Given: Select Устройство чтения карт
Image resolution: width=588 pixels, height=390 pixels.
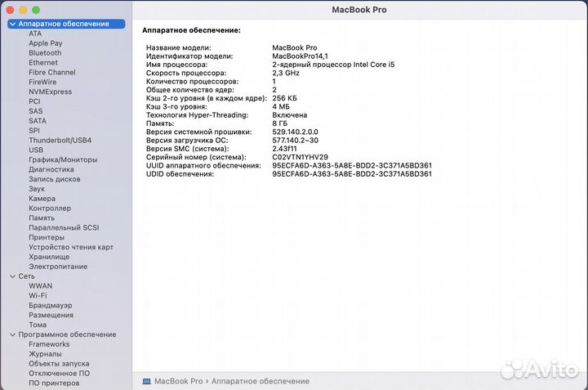Looking at the screenshot, I should [x=71, y=247].
